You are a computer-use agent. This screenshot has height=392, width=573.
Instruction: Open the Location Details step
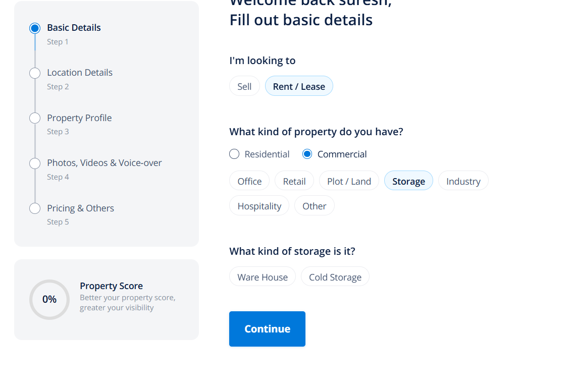80,73
